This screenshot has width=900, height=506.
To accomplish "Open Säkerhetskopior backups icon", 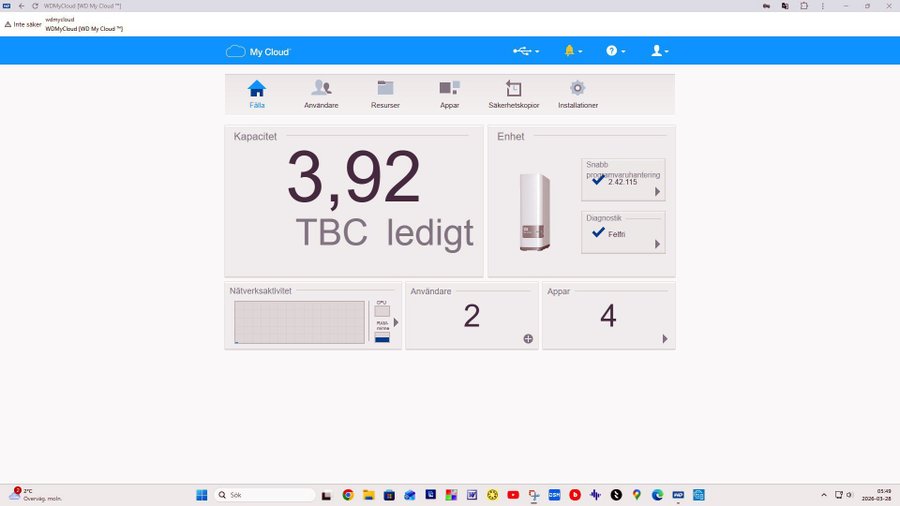I will coord(513,88).
